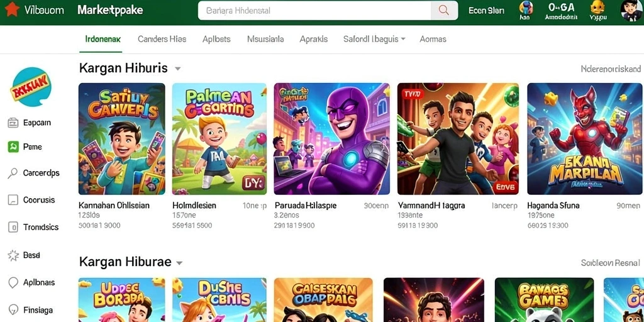Open the dark red burst game thumbnail

(x=434, y=300)
